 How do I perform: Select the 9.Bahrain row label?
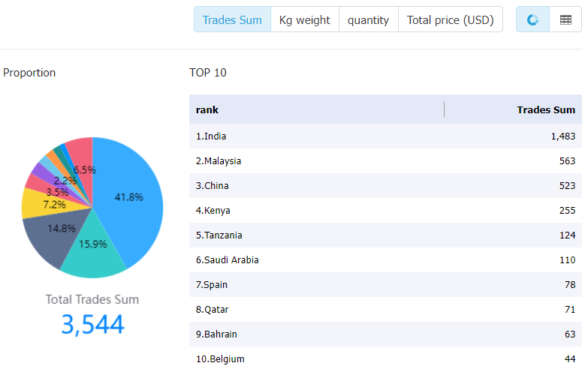pos(216,334)
